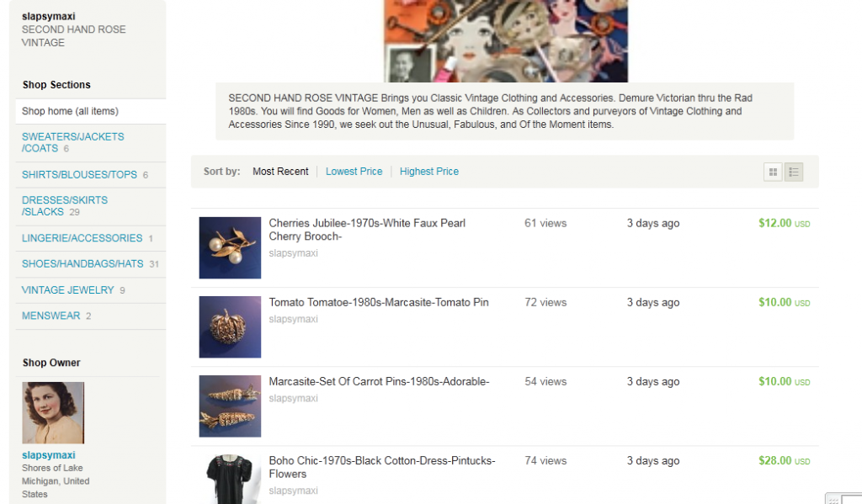Open DRESSES/SKIRTS/SLACKS section
This screenshot has width=862, height=504.
[65, 206]
